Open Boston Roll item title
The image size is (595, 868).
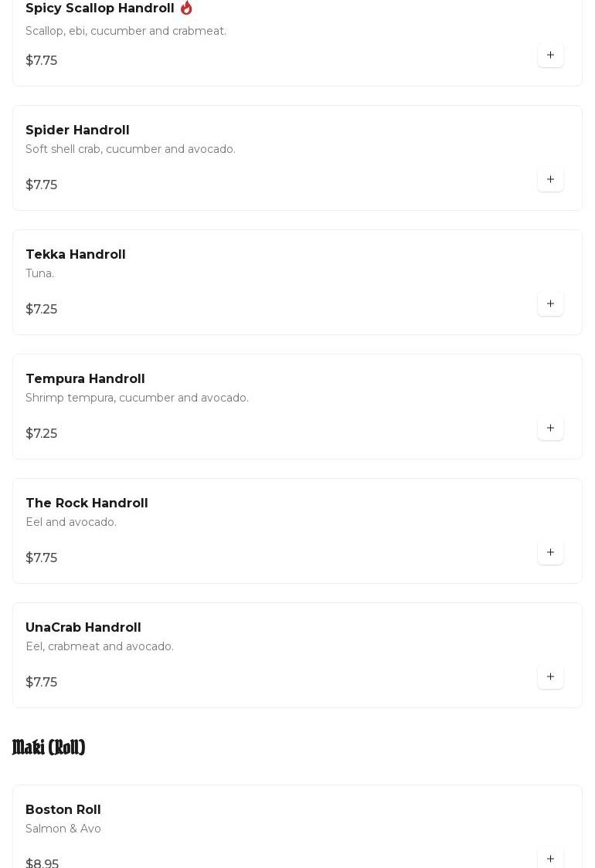(63, 810)
